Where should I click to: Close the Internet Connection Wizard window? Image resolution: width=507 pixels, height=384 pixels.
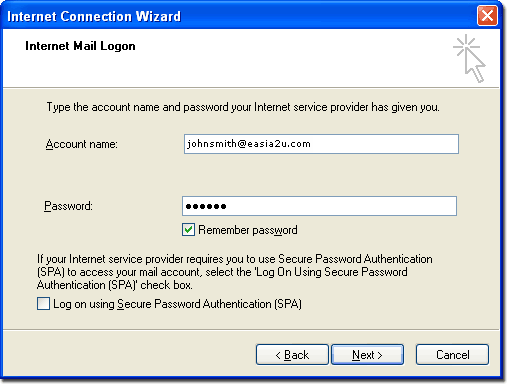click(487, 15)
